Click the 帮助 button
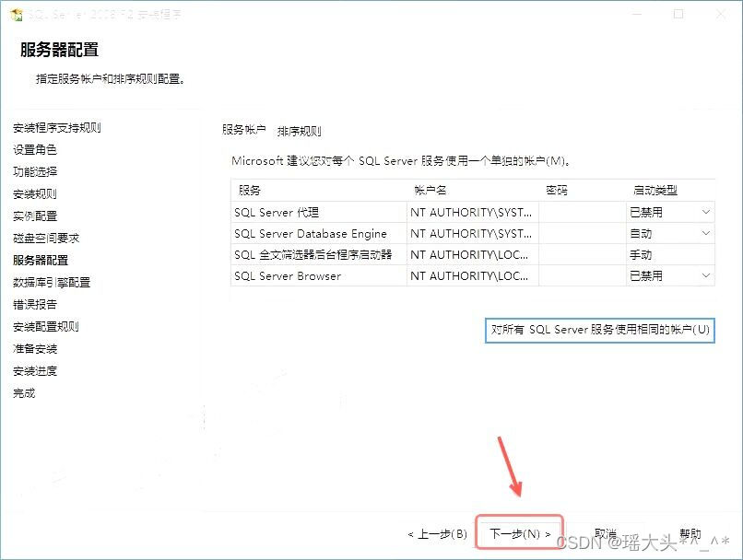The image size is (743, 560). tap(690, 533)
